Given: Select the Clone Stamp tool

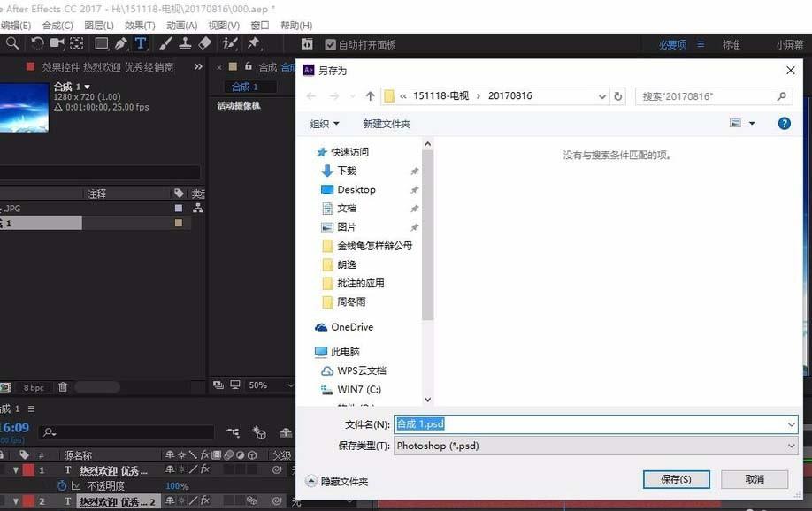Looking at the screenshot, I should 185,44.
